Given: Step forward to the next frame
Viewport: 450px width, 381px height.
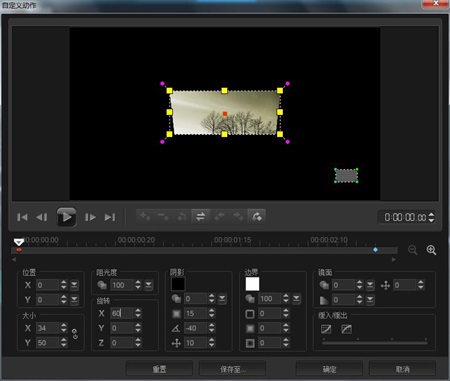Looking at the screenshot, I should tap(90, 217).
